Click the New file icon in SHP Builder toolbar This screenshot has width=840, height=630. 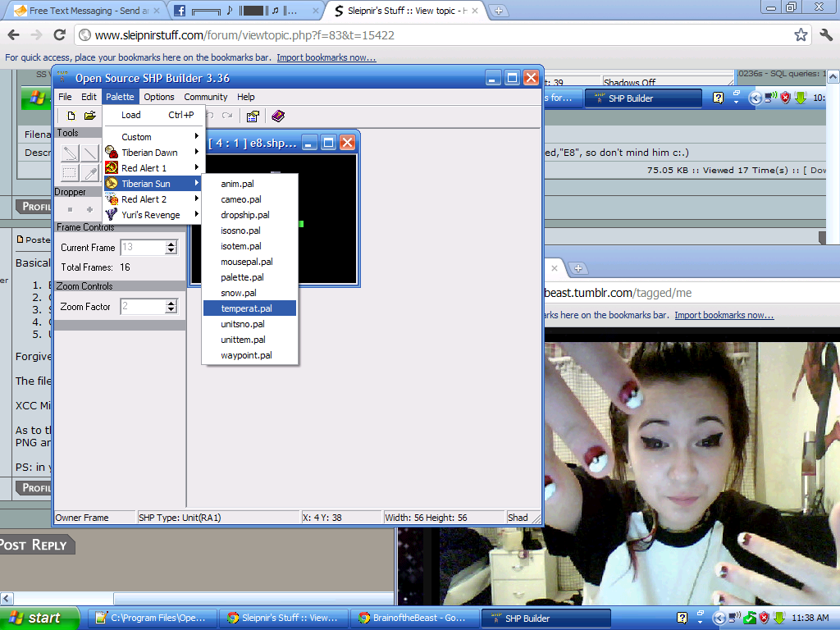click(x=71, y=115)
